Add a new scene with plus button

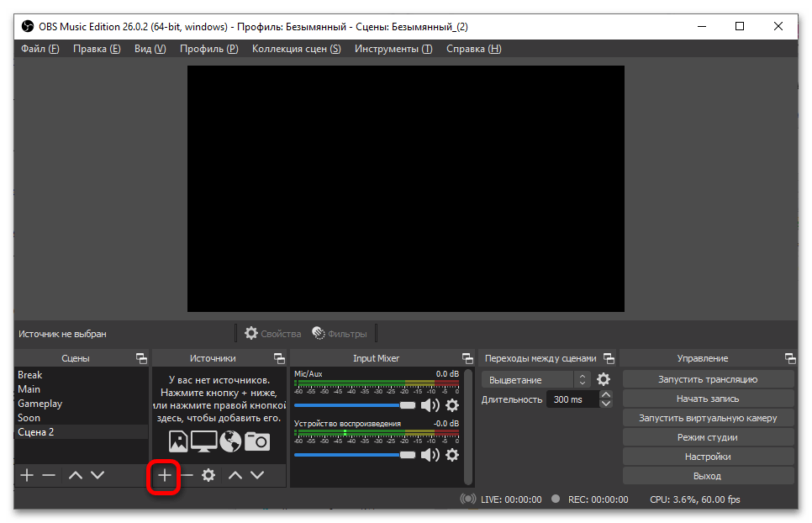27,475
